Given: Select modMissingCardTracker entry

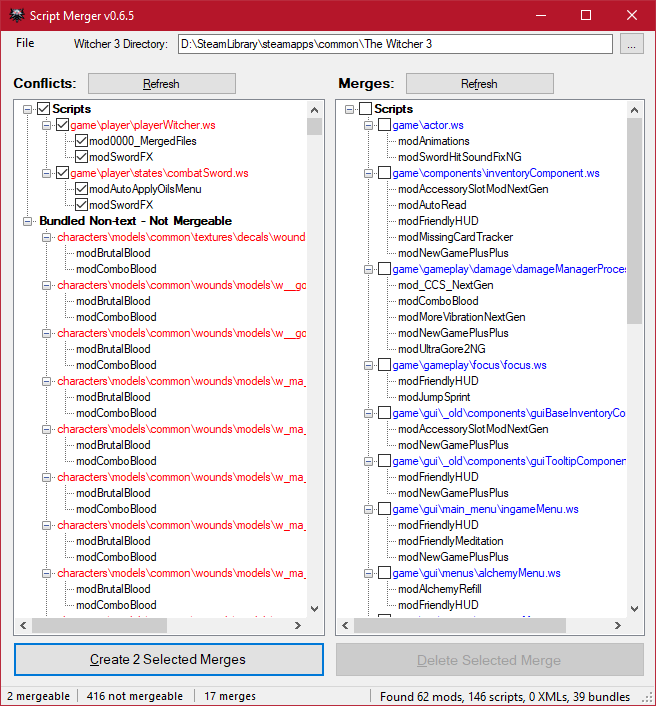Looking at the screenshot, I should pos(455,237).
